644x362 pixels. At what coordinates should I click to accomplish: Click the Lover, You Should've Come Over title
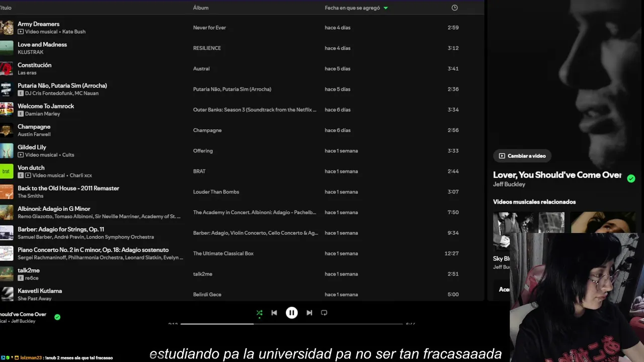tap(557, 175)
